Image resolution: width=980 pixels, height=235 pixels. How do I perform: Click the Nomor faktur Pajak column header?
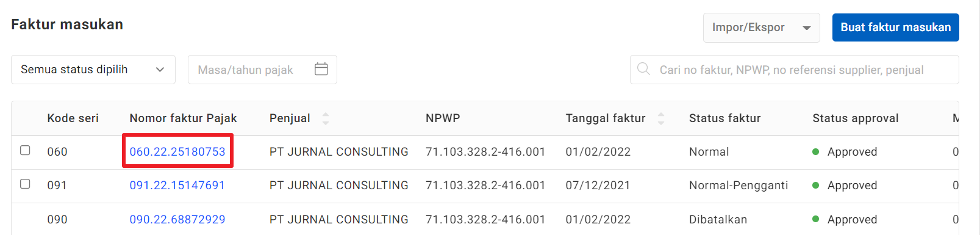[183, 118]
